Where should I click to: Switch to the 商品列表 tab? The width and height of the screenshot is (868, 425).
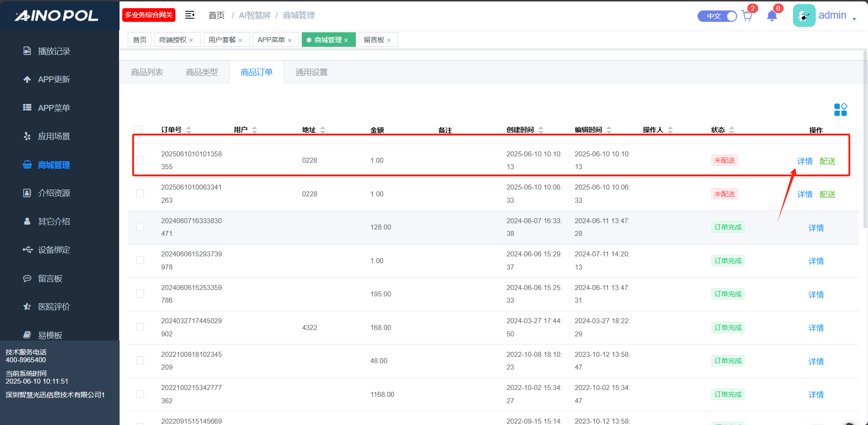(x=147, y=72)
